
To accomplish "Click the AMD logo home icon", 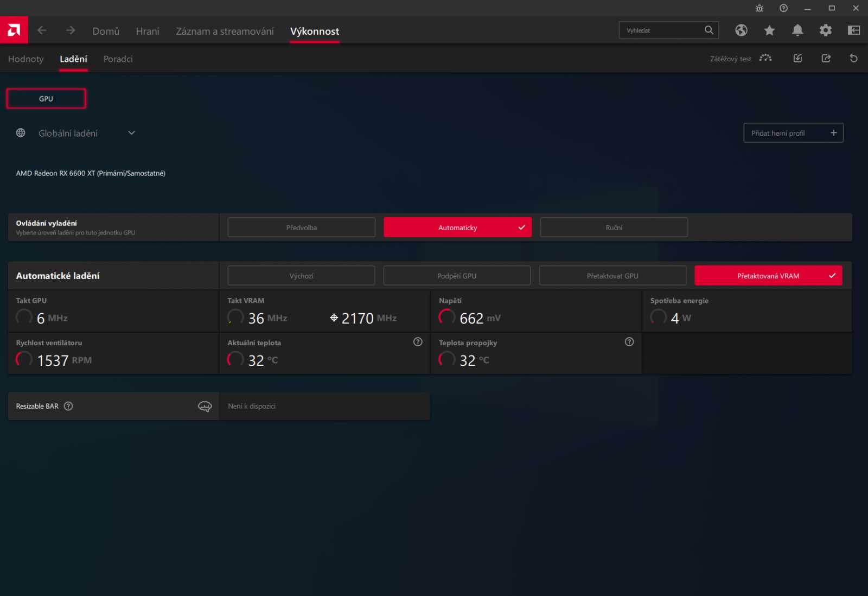I will [x=14, y=30].
